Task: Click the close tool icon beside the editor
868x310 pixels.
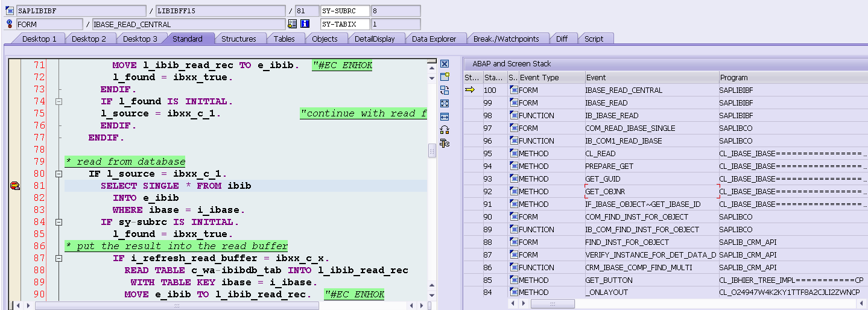Action: (445, 63)
